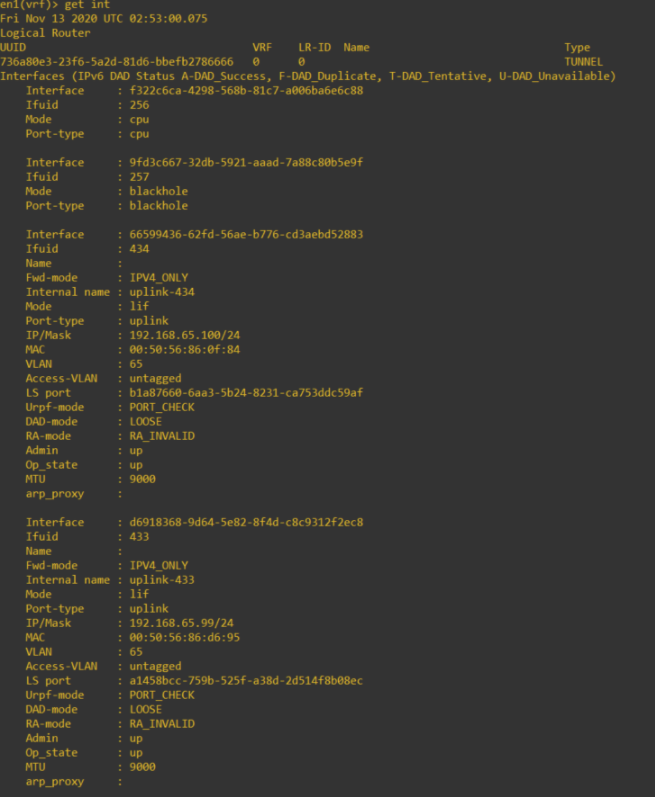Image resolution: width=655 pixels, height=797 pixels.
Task: Click interface UUID 9fd3c667-32db-5921
Action: click(x=246, y=163)
